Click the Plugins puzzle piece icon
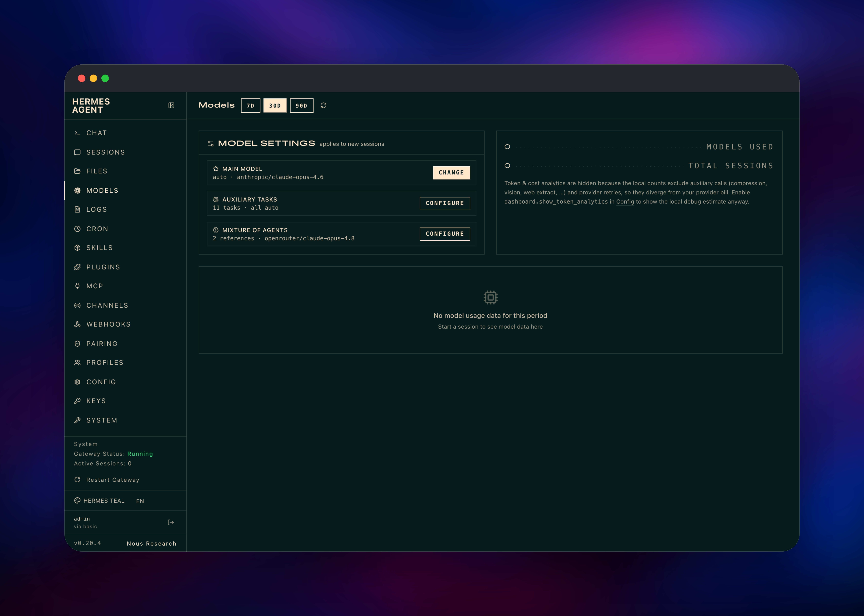 pos(77,267)
